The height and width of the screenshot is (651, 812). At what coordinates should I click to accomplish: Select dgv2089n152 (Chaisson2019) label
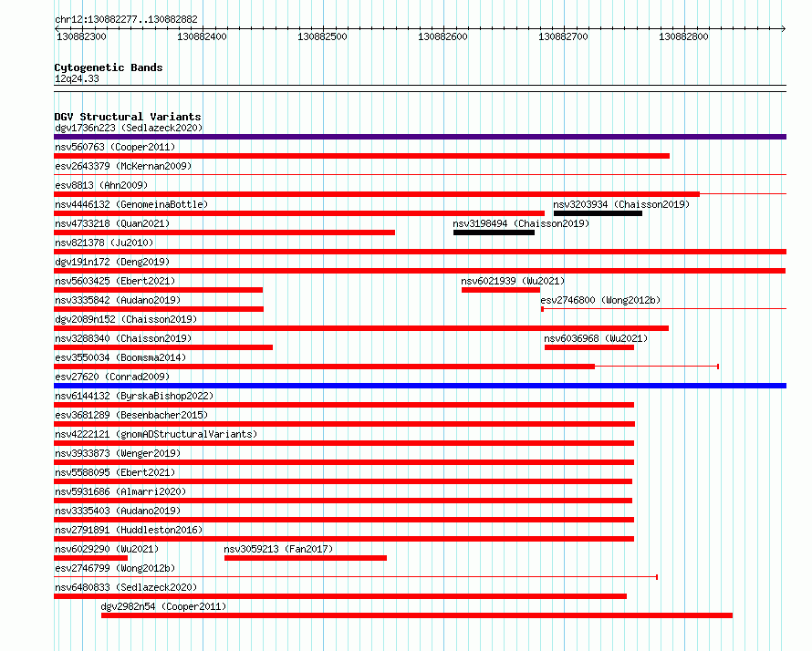coord(126,319)
